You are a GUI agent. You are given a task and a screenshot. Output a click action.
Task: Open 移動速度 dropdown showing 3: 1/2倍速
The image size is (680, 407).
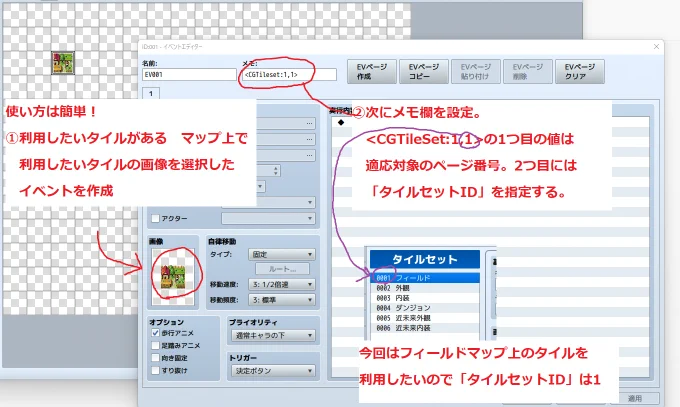(x=282, y=284)
